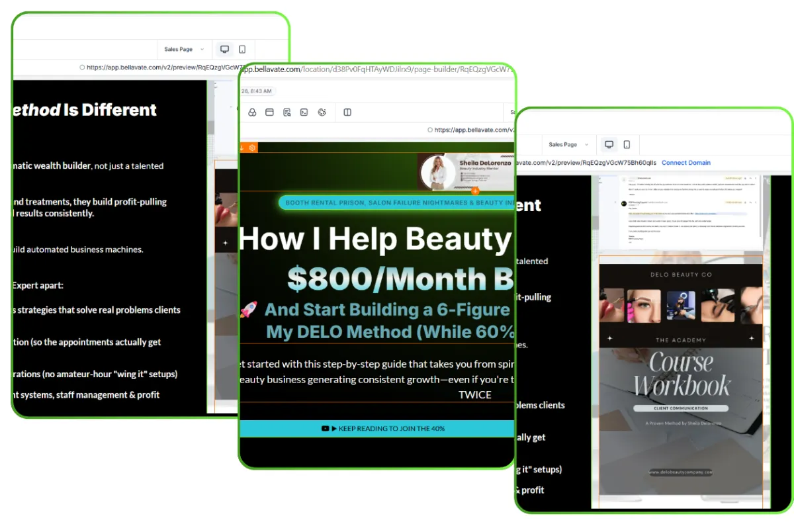Select the 'ethod Is Different' heading in left window

pos(85,110)
